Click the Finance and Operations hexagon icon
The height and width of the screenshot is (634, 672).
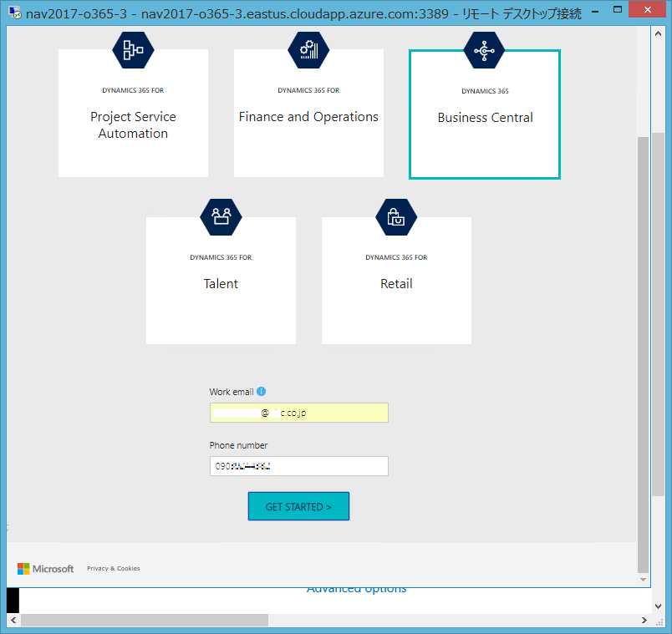308,50
